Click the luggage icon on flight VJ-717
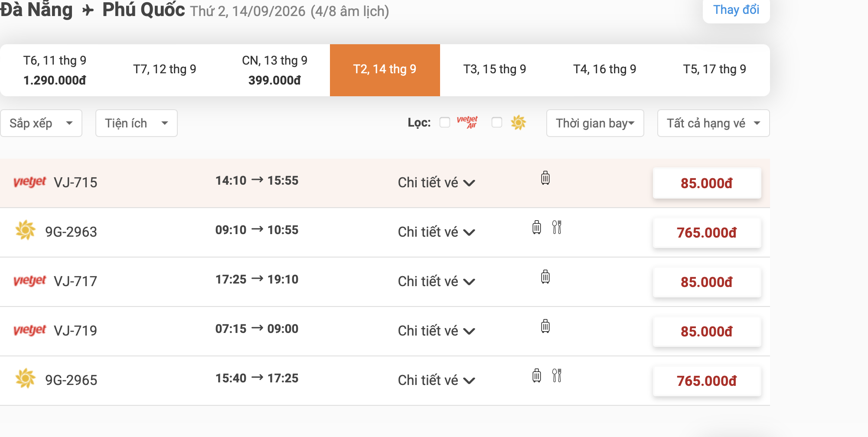The height and width of the screenshot is (437, 868). (x=545, y=277)
